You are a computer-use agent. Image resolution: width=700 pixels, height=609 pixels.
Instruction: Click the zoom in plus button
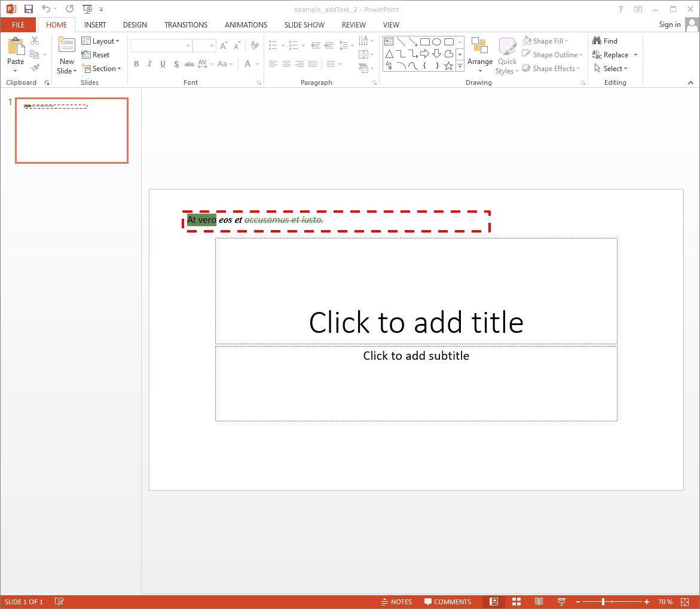point(646,602)
